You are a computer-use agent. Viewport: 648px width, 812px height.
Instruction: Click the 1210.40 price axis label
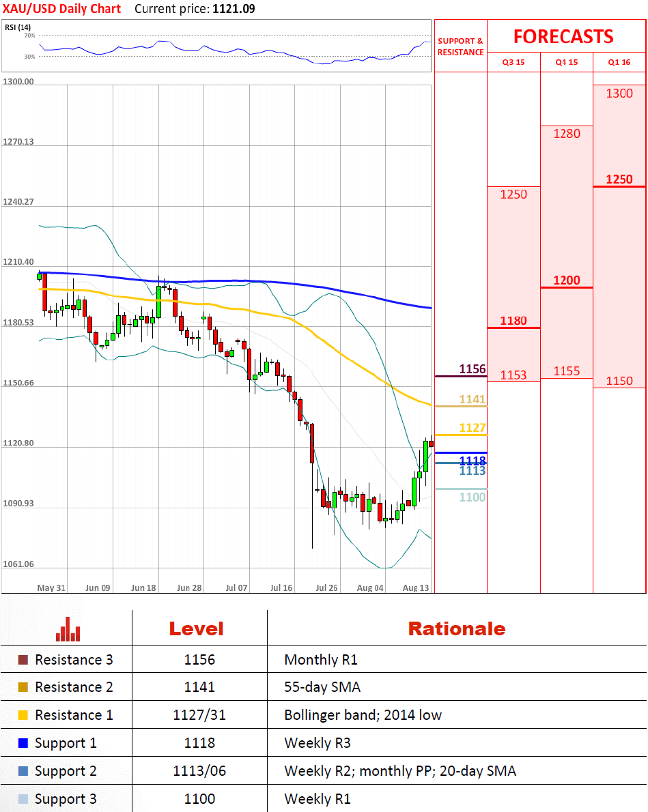click(x=18, y=262)
